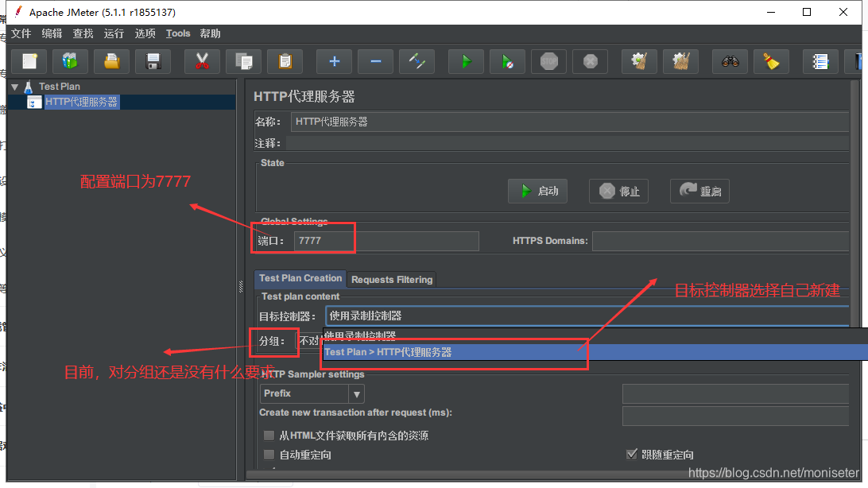868x488 pixels.
Task: Click the field right of Prefix
Action: [736, 394]
